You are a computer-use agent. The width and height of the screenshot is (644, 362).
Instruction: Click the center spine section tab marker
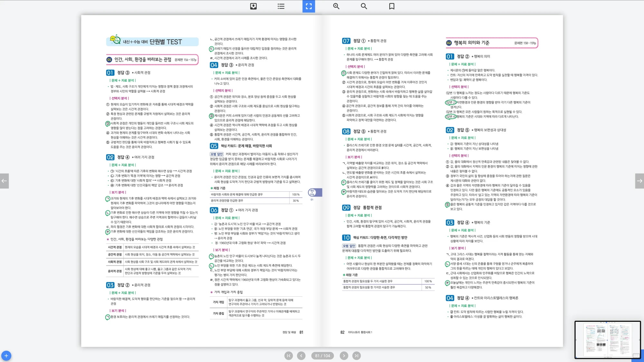315,192
